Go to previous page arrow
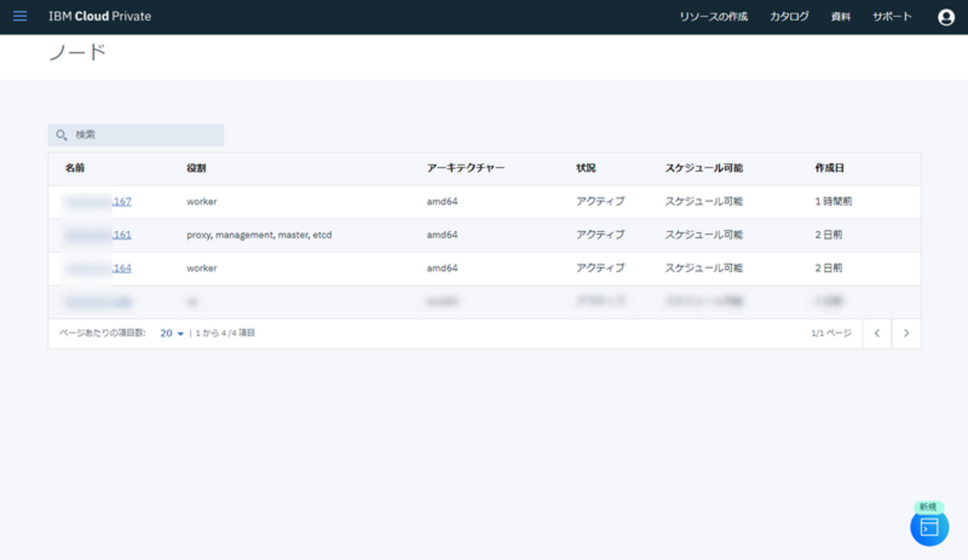The image size is (968, 560). (x=877, y=334)
